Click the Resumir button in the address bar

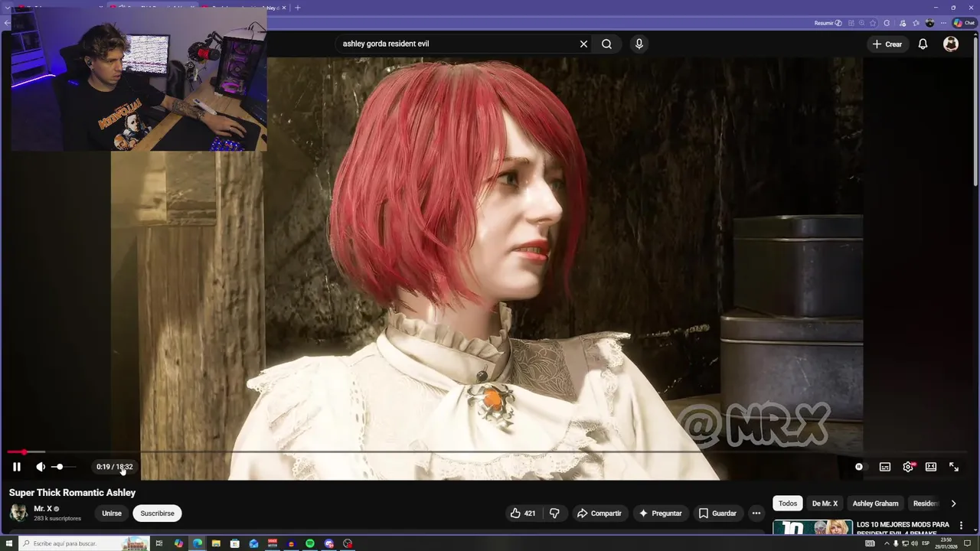(x=828, y=23)
